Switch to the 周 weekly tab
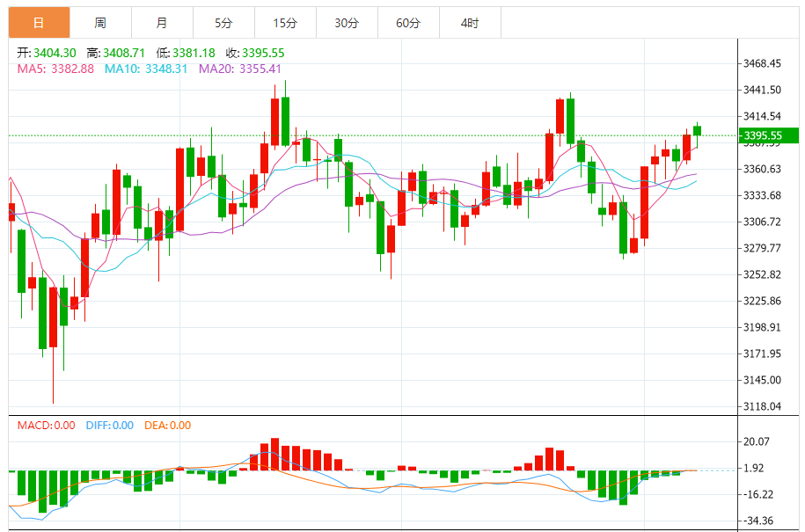The height and width of the screenshot is (532, 805). pyautogui.click(x=100, y=23)
